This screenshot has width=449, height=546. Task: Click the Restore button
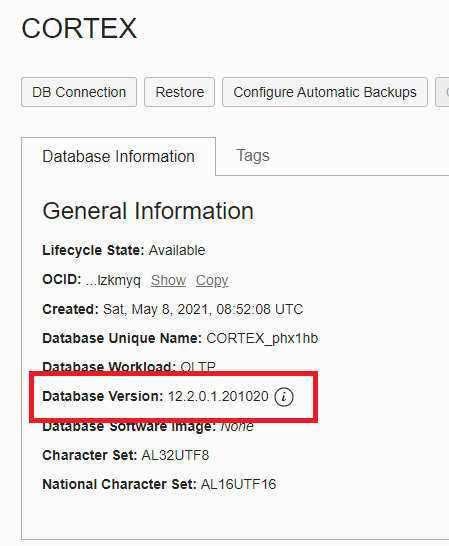pos(179,92)
